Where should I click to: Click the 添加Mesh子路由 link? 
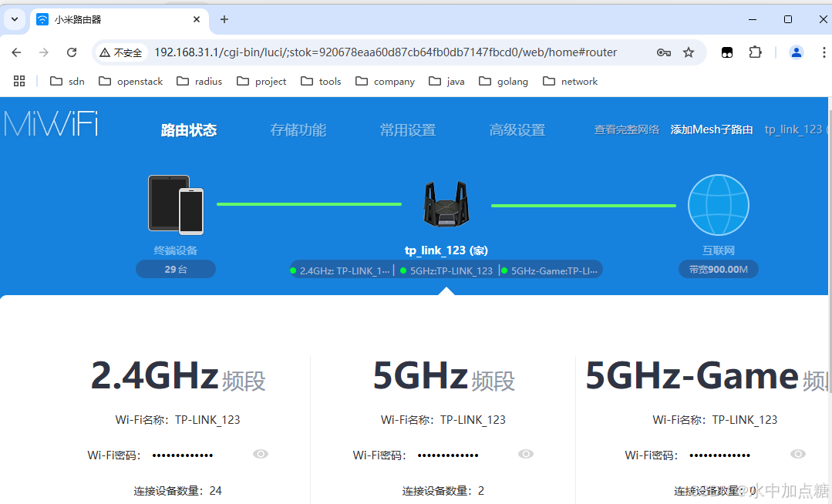[712, 129]
